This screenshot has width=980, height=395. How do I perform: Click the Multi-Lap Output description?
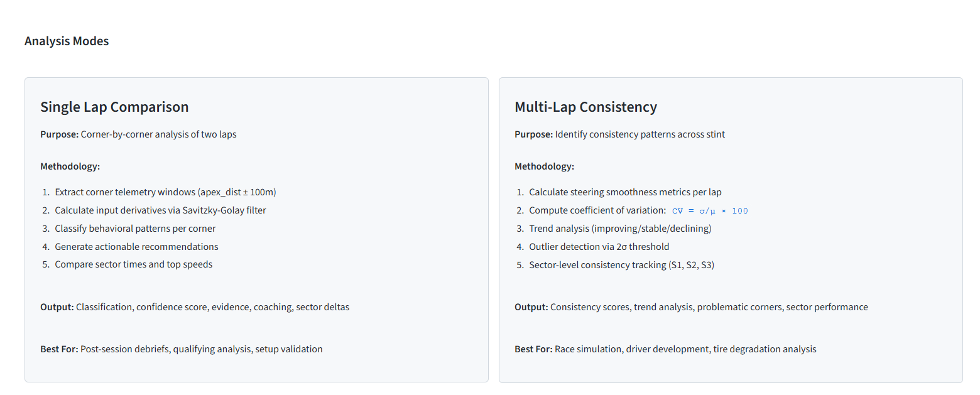(x=691, y=307)
